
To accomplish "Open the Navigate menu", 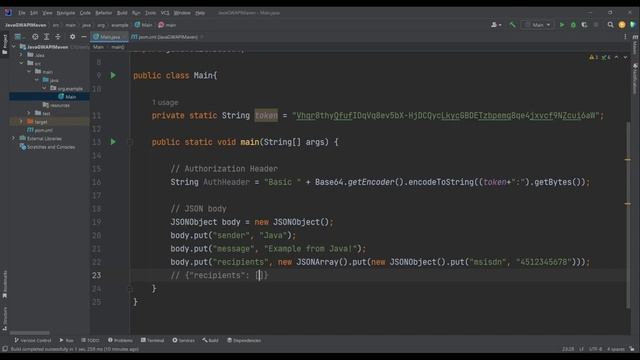I will 66,13.
